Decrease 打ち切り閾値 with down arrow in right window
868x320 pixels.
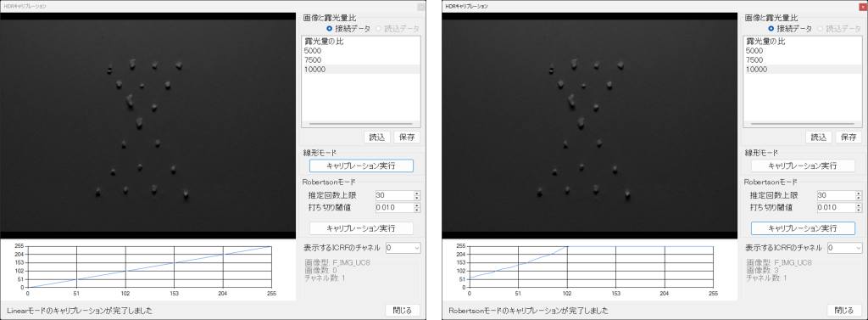tap(859, 210)
